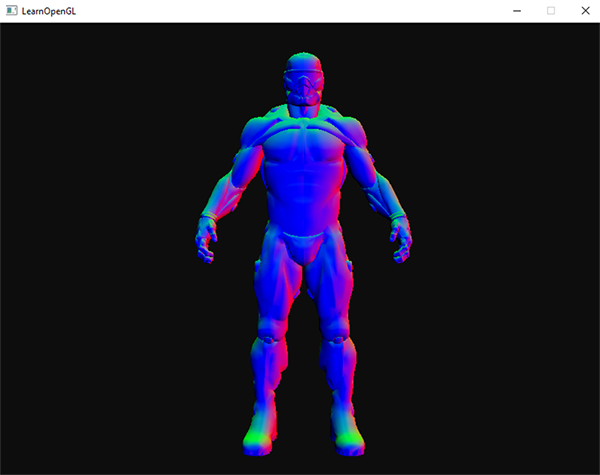Close the LearnOpenGL window

pyautogui.click(x=584, y=10)
